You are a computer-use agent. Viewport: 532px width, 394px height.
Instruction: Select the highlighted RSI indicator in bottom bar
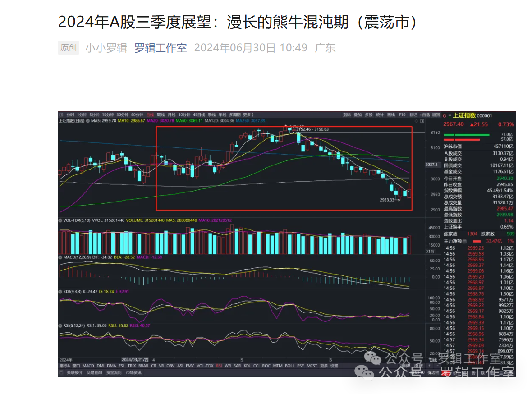tap(219, 366)
